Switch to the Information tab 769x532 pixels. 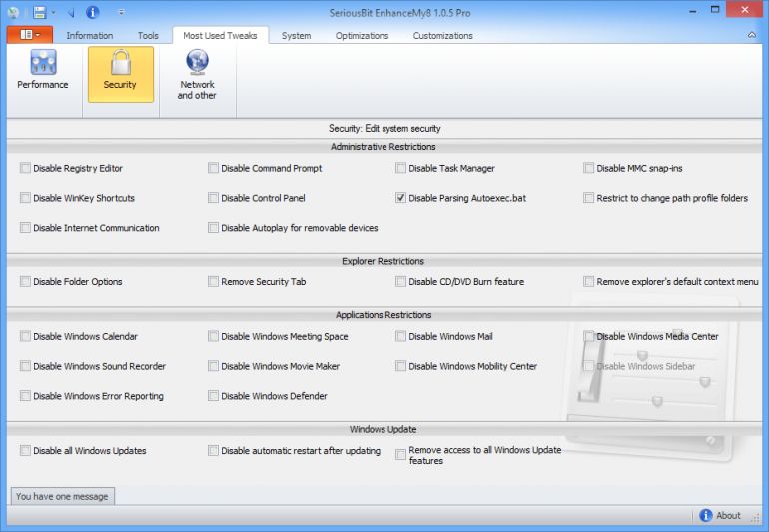pyautogui.click(x=89, y=35)
